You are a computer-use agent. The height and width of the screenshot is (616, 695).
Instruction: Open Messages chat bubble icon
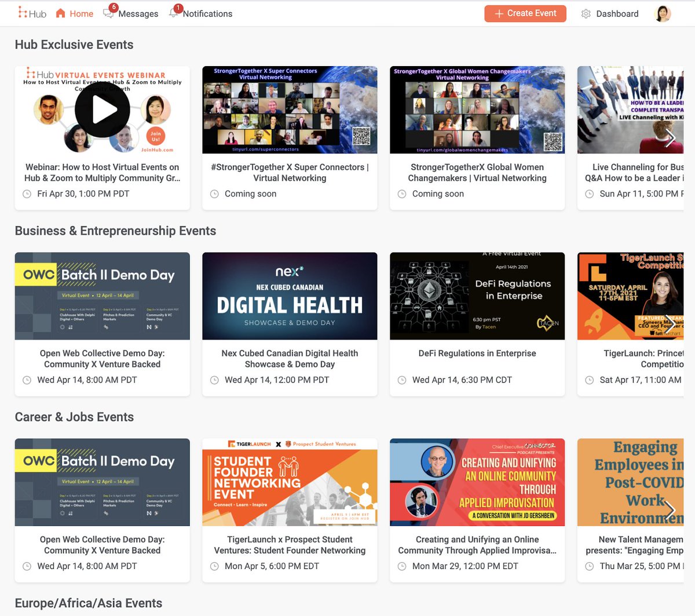click(x=108, y=13)
